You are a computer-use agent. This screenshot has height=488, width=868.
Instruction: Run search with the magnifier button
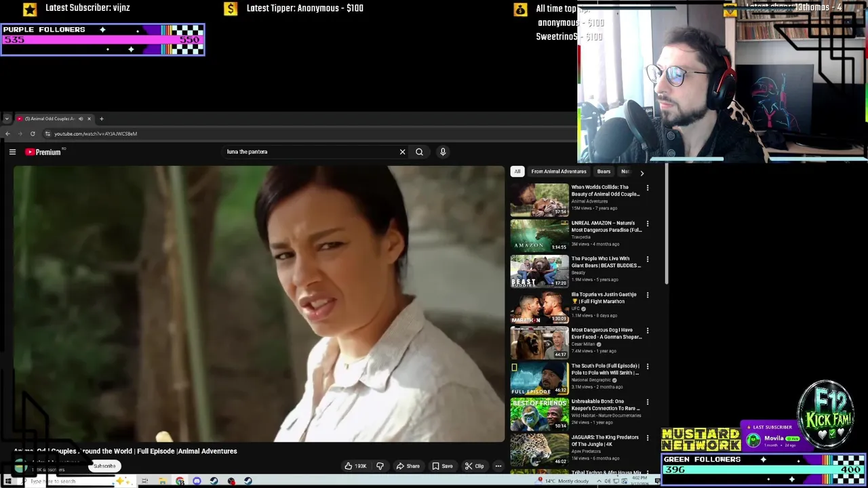pyautogui.click(x=419, y=152)
